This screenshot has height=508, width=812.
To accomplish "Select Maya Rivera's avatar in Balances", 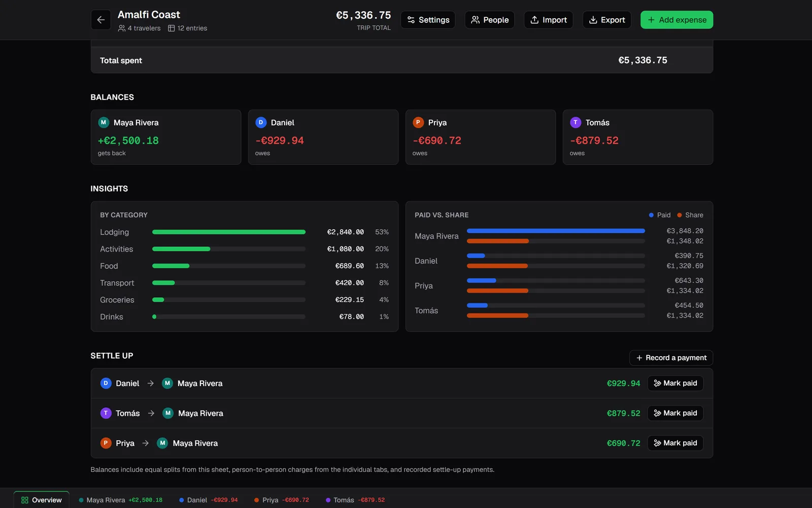I will coord(104,122).
